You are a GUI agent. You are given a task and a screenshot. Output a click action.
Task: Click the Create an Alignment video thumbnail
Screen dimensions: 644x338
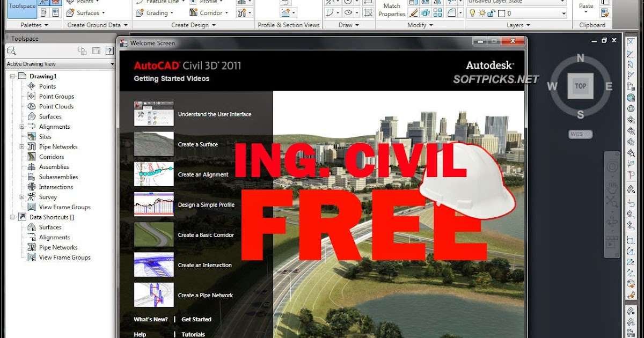pos(154,174)
